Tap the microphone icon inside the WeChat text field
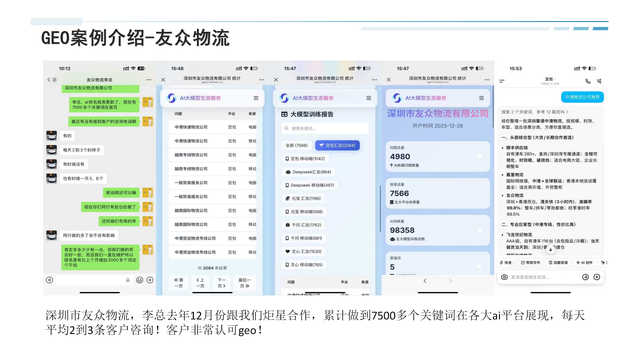The width and height of the screenshot is (644, 362). pos(128,280)
